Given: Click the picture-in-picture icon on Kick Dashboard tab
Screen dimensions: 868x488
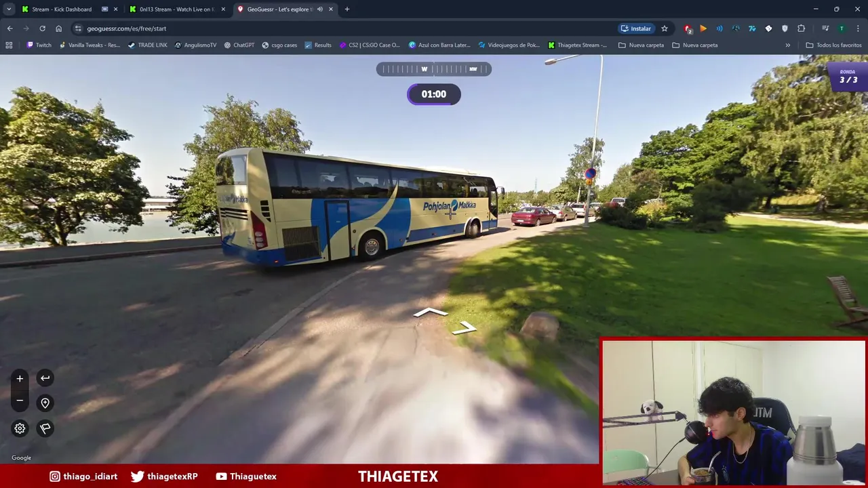Looking at the screenshot, I should [104, 9].
